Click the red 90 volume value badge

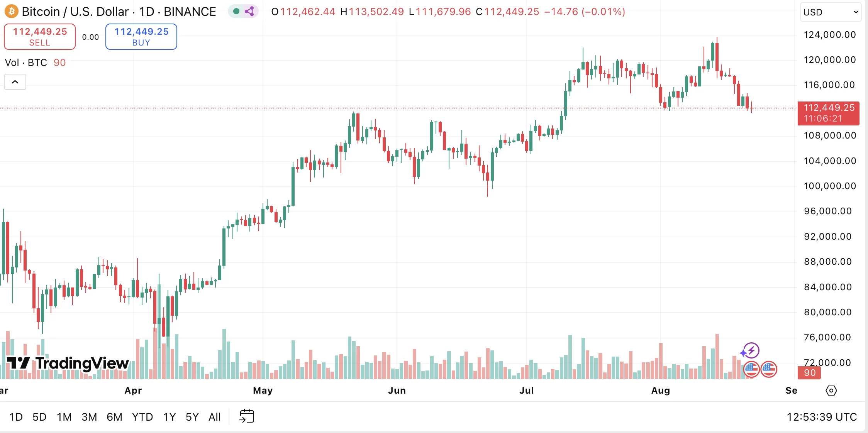pos(810,373)
